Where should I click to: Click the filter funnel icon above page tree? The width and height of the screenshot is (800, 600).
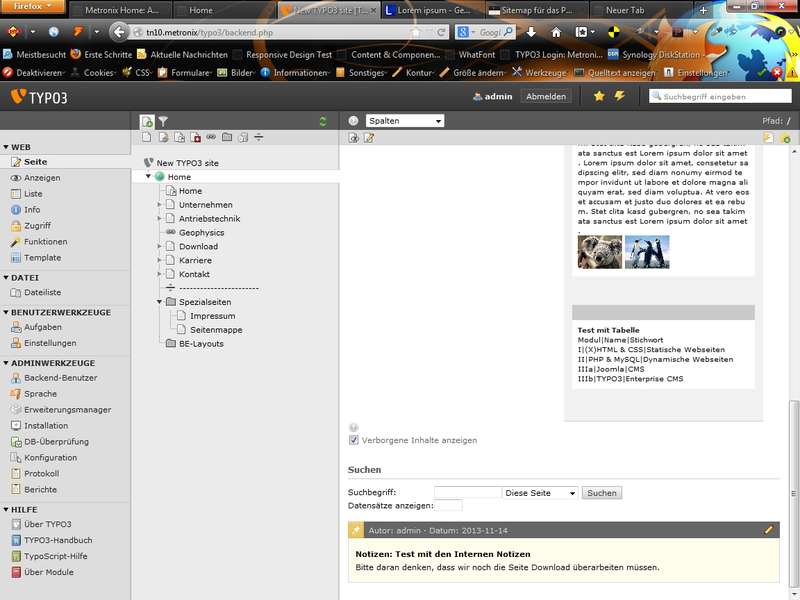coord(163,121)
